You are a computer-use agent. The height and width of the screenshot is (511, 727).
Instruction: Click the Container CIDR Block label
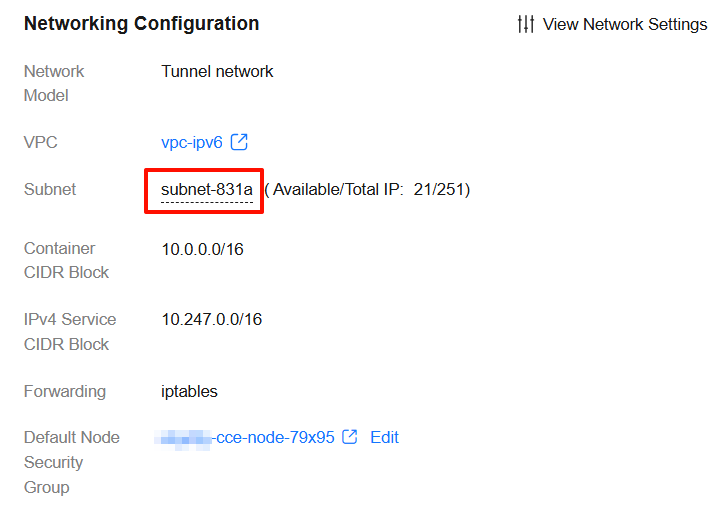pyautogui.click(x=66, y=260)
